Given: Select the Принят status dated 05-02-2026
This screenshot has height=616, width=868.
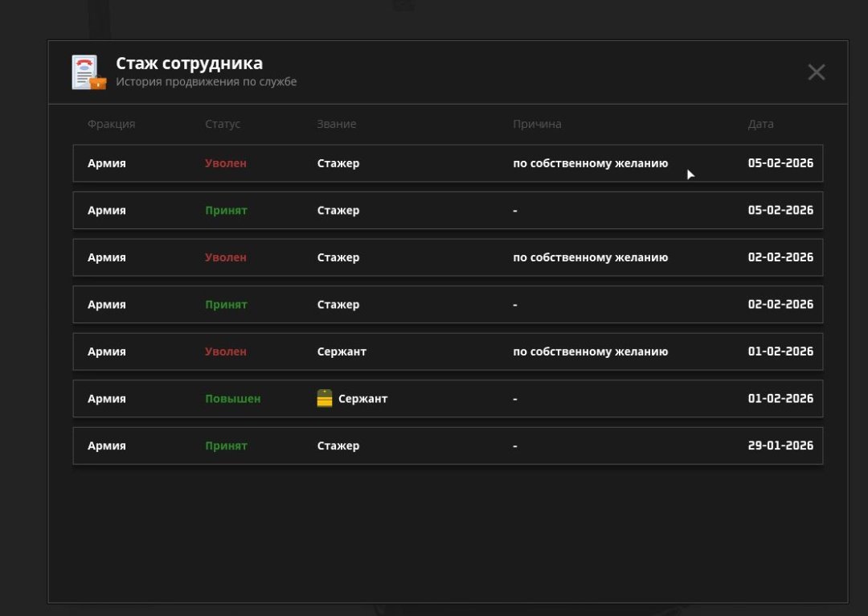Looking at the screenshot, I should [226, 211].
